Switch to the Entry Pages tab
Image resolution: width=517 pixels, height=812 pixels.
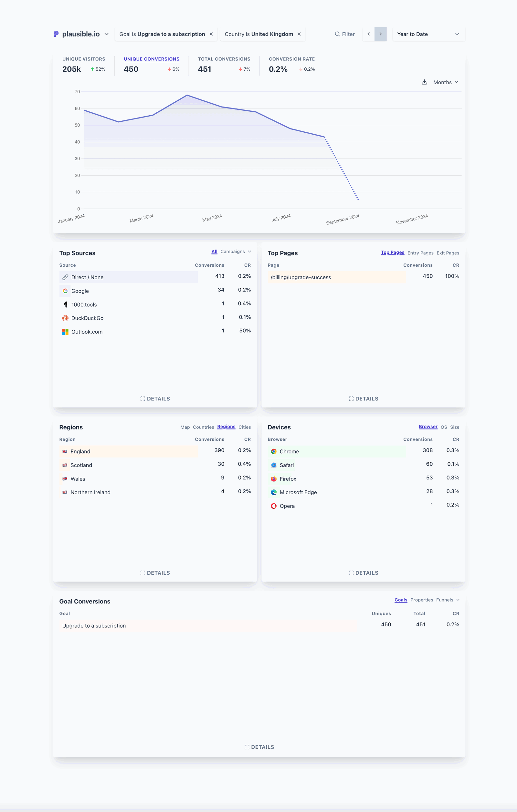[x=420, y=253]
